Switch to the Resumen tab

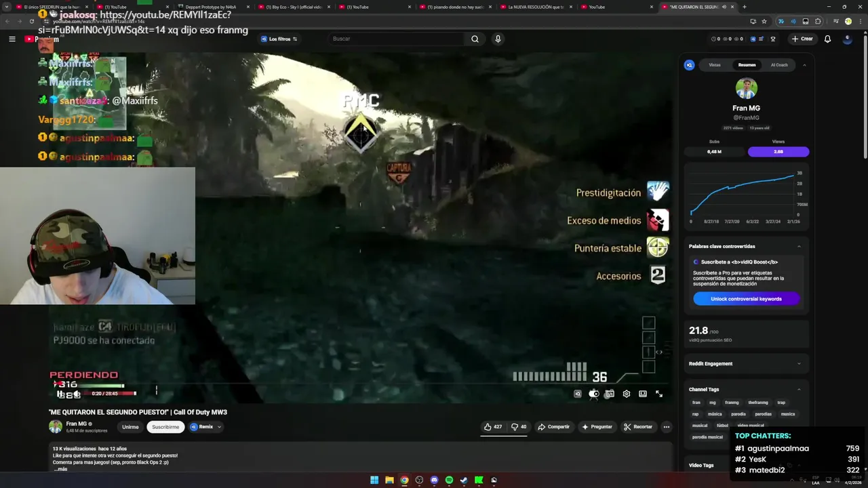point(747,65)
